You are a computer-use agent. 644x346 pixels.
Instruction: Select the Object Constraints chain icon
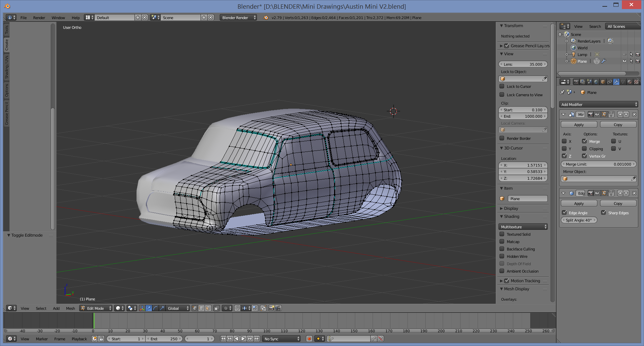pyautogui.click(x=609, y=82)
